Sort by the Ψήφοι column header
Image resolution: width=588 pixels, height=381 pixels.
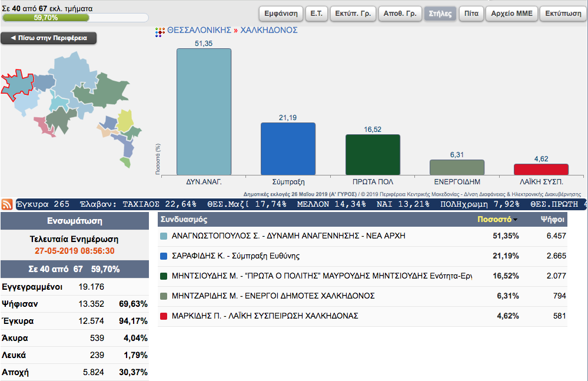coord(552,220)
